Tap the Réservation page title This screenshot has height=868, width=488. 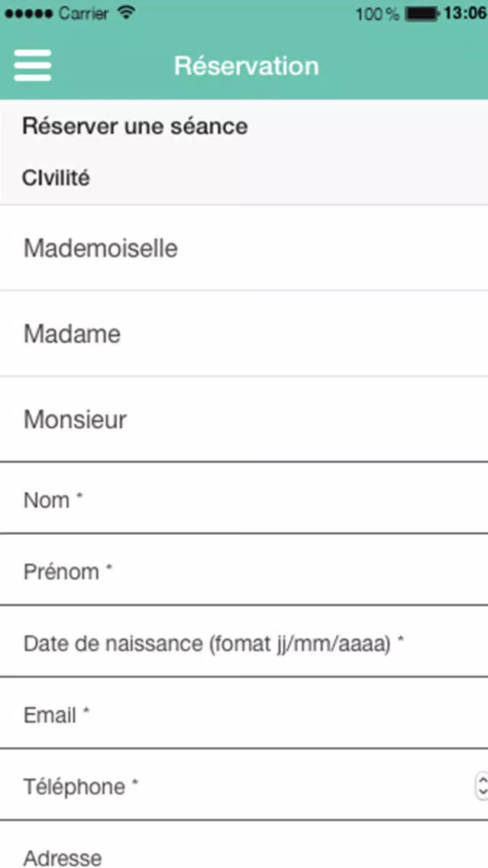click(247, 65)
